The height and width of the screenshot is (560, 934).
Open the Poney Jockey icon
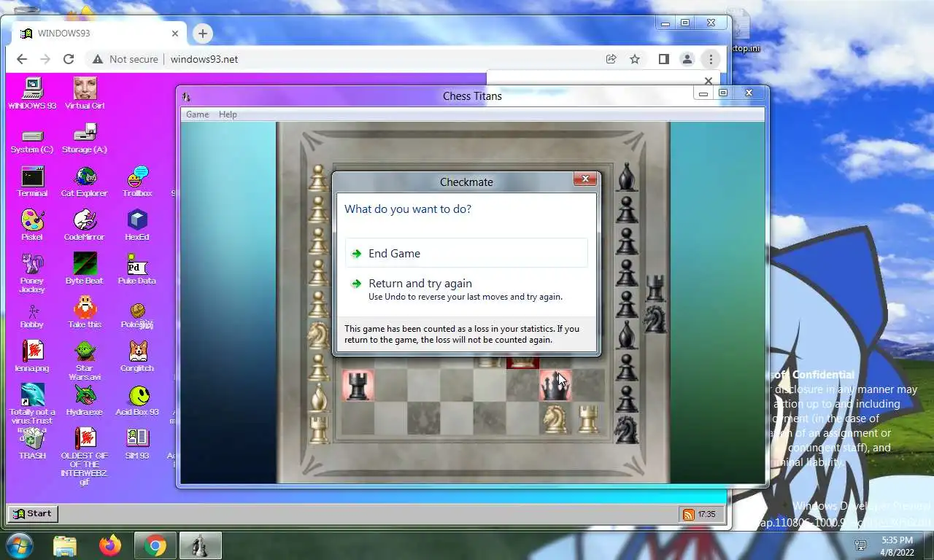[x=32, y=273]
